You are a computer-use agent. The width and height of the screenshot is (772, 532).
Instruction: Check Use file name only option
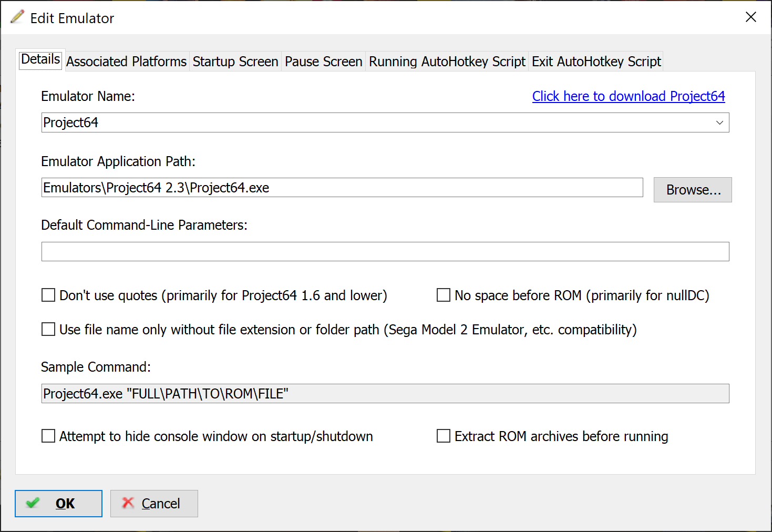48,330
